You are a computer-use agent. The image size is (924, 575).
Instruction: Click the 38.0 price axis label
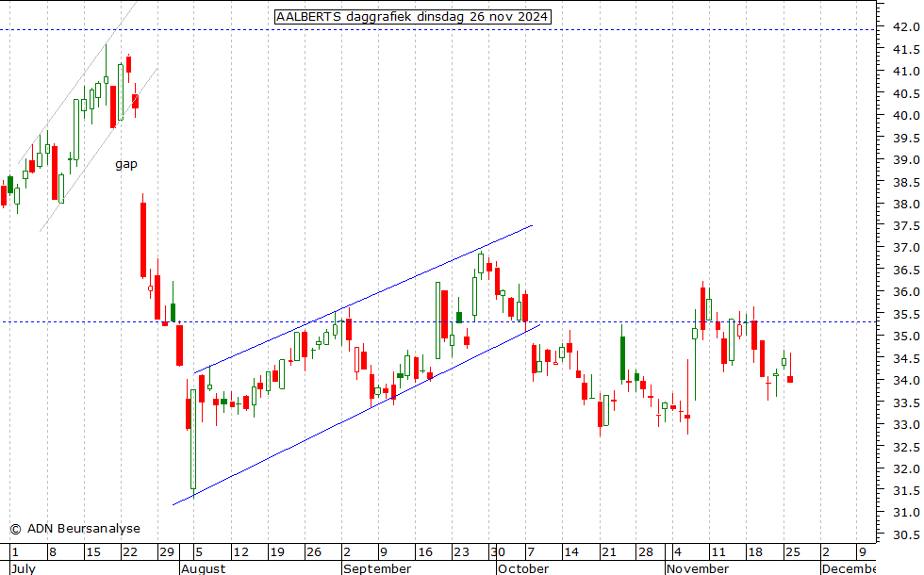tap(906, 204)
